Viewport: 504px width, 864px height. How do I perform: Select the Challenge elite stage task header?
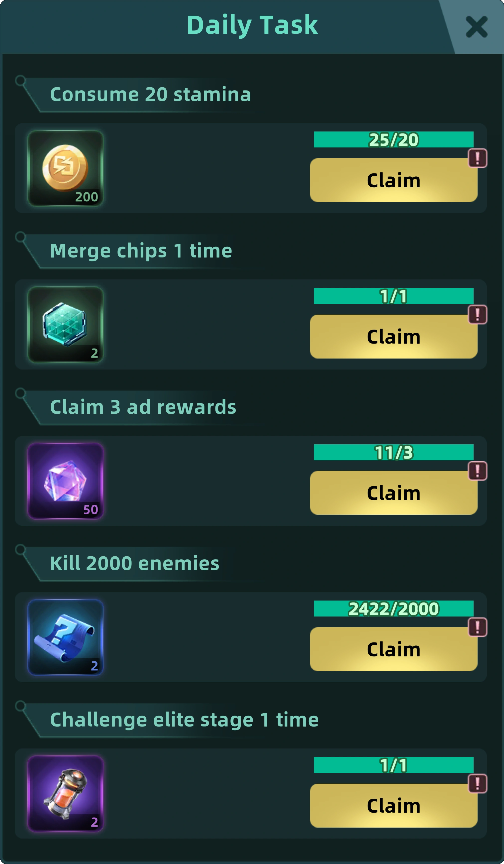point(184,720)
